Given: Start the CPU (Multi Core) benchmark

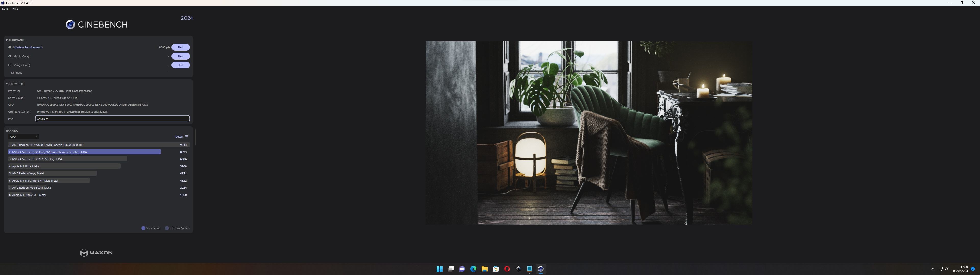Looking at the screenshot, I should pos(180,56).
